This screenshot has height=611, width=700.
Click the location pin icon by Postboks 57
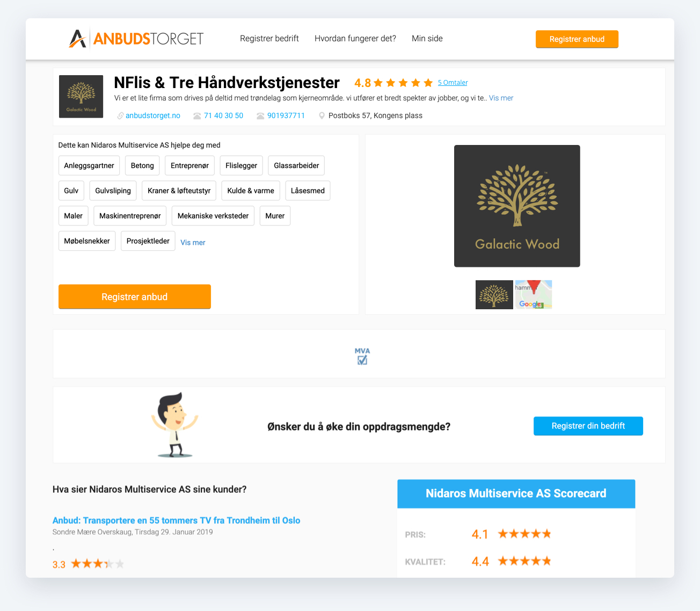click(x=322, y=116)
